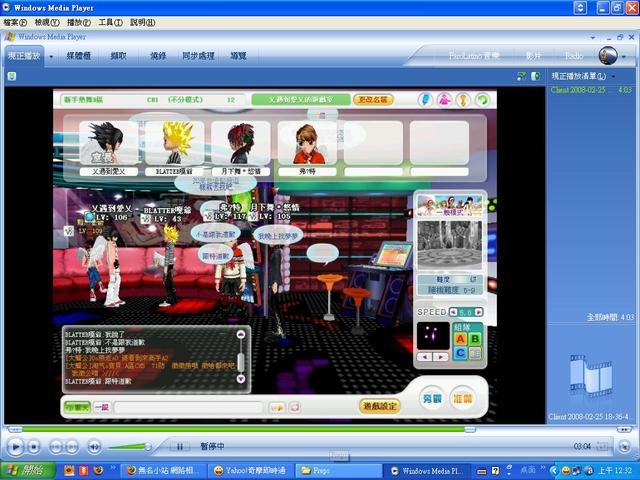Click the pink character icon in game header
Screen dimensions: 640x480
(x=444, y=100)
